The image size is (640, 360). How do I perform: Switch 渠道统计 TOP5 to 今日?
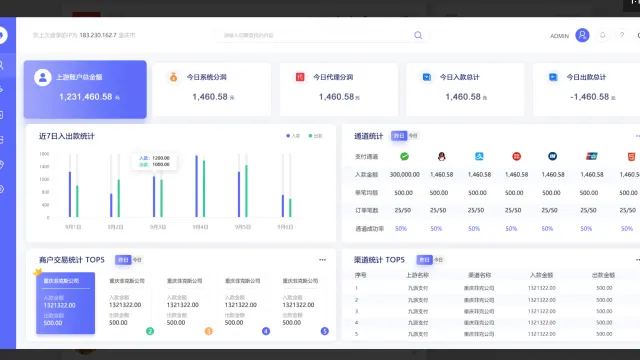pos(438,260)
